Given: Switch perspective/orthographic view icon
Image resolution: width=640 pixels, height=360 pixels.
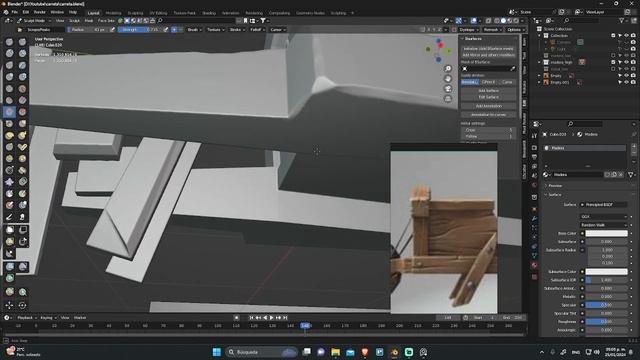Looking at the screenshot, I should (x=448, y=99).
